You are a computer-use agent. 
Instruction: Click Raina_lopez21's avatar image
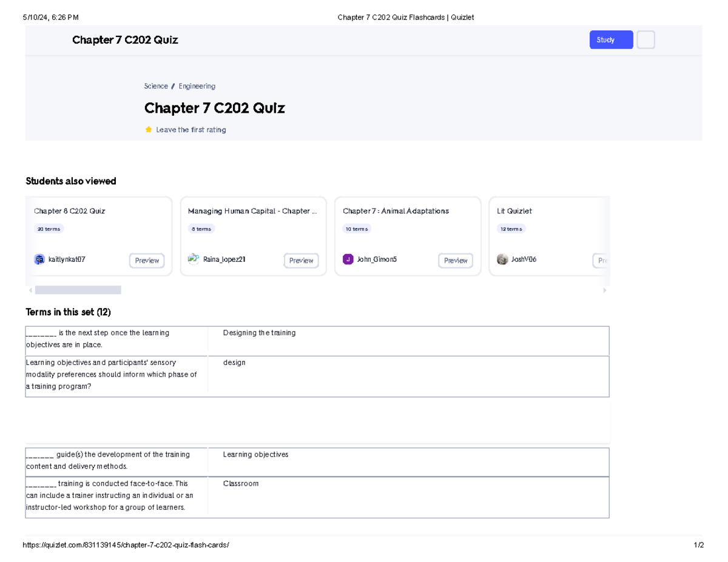[x=194, y=259]
